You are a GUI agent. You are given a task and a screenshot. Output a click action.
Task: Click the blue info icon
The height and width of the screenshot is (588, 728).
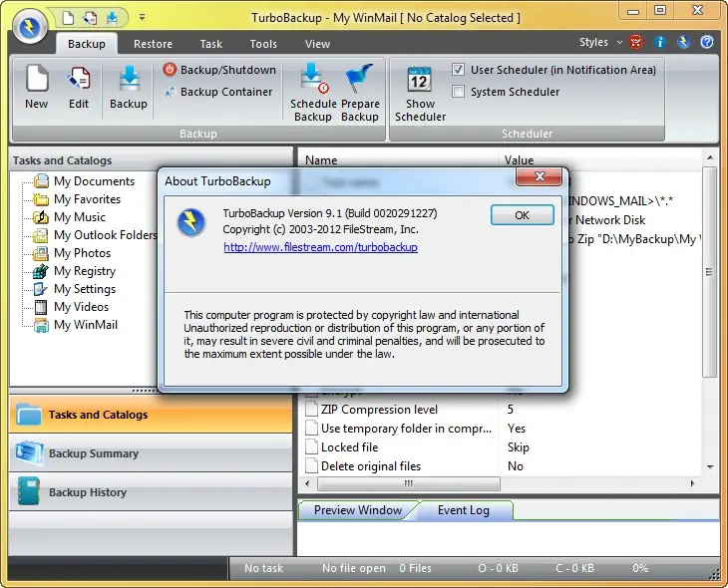pyautogui.click(x=660, y=42)
